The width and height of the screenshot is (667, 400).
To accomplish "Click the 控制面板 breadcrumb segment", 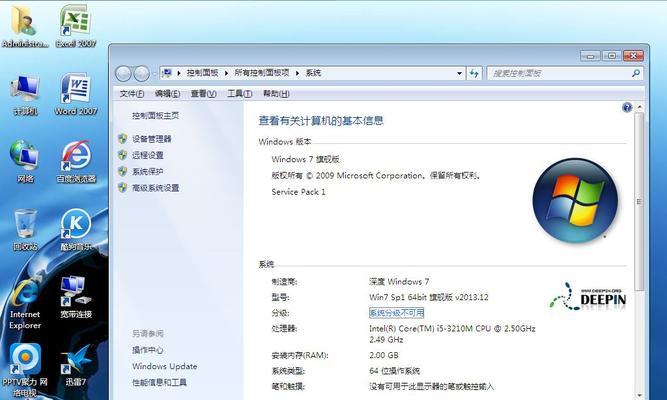I will click(x=202, y=73).
